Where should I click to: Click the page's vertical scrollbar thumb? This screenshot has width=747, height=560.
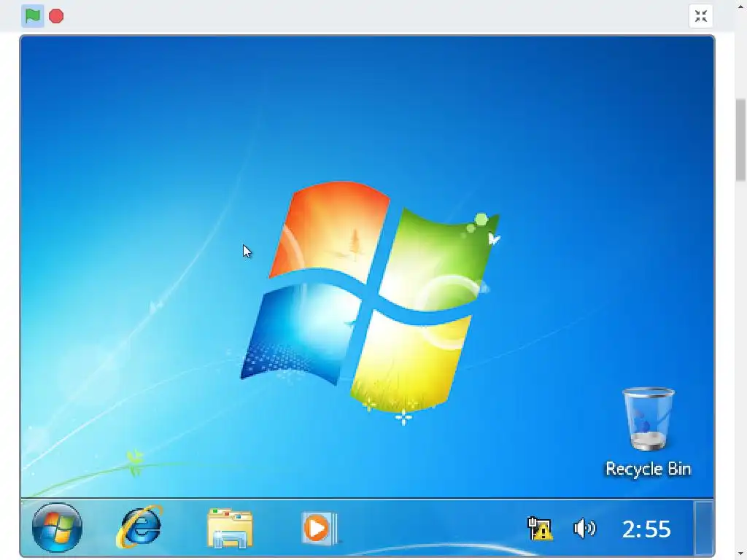click(741, 140)
